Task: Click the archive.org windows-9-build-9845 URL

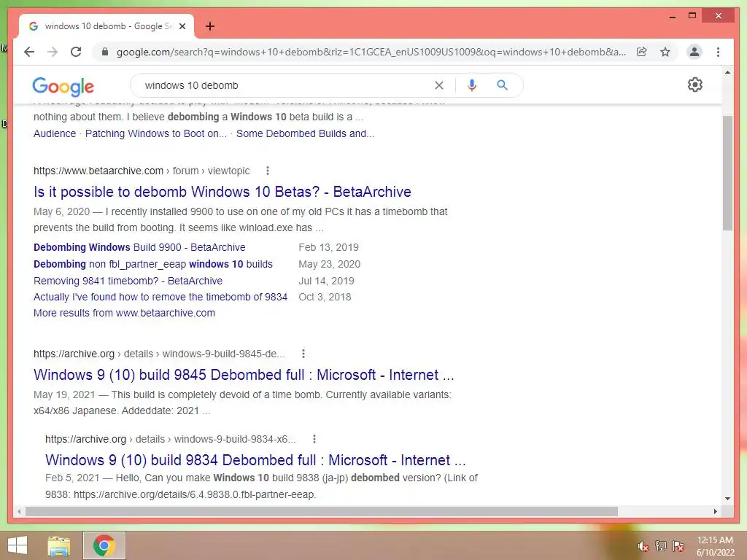Action: (x=159, y=354)
